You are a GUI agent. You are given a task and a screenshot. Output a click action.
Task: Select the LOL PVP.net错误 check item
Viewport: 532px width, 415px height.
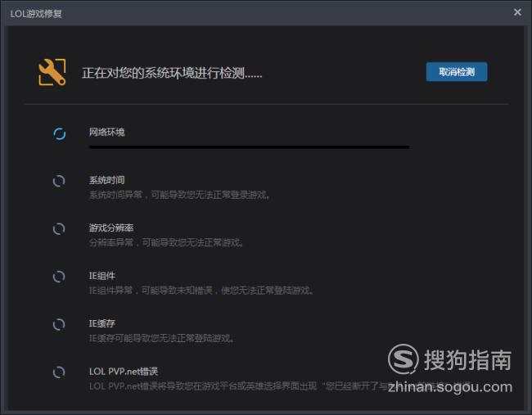(124, 372)
